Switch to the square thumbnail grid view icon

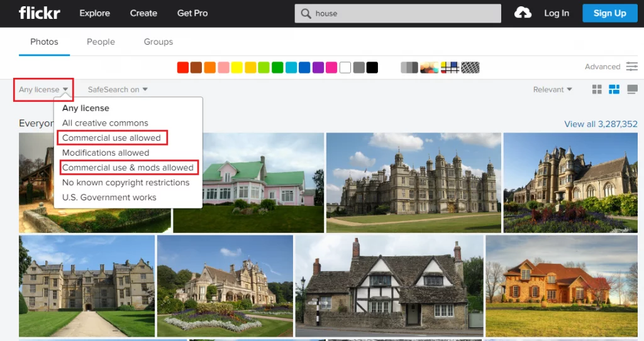click(x=597, y=90)
